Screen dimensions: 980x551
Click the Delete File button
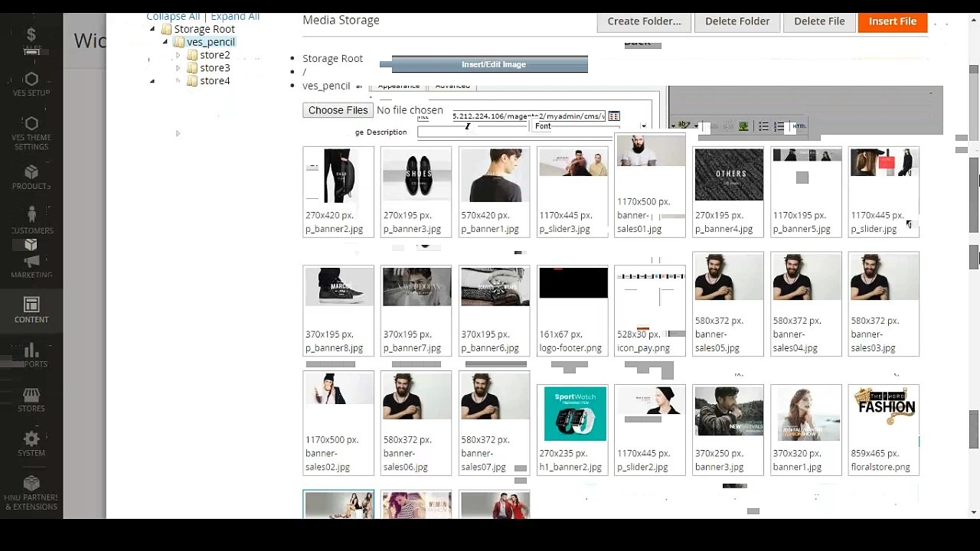point(819,21)
